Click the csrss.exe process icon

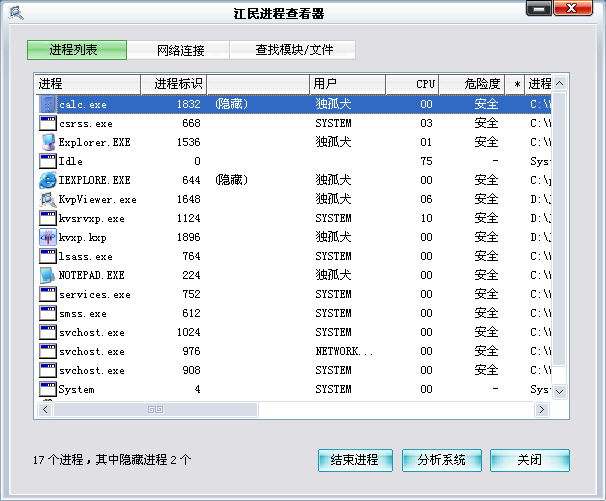click(48, 123)
